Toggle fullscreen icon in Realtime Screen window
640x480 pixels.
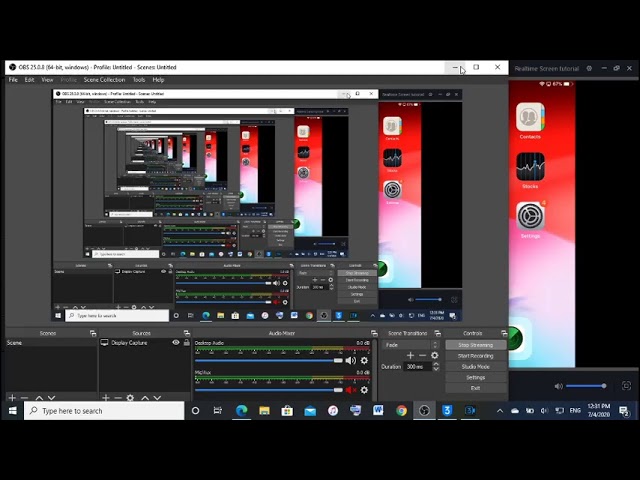[626, 386]
